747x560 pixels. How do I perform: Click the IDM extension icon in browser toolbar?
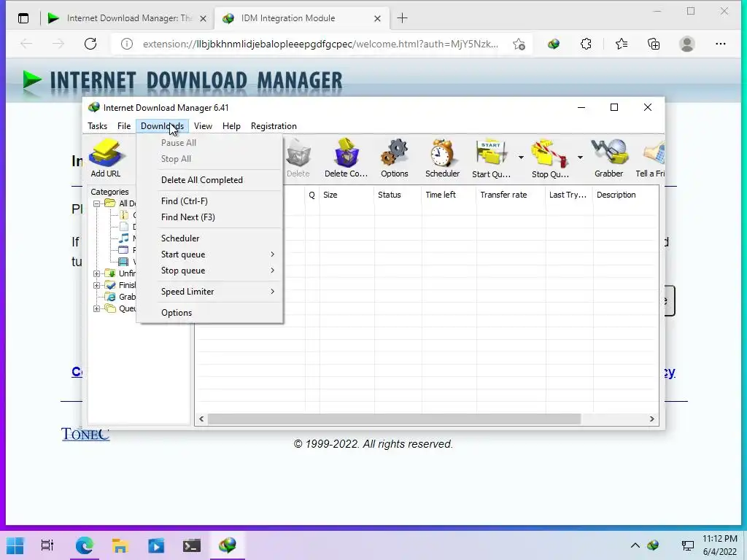pos(554,44)
